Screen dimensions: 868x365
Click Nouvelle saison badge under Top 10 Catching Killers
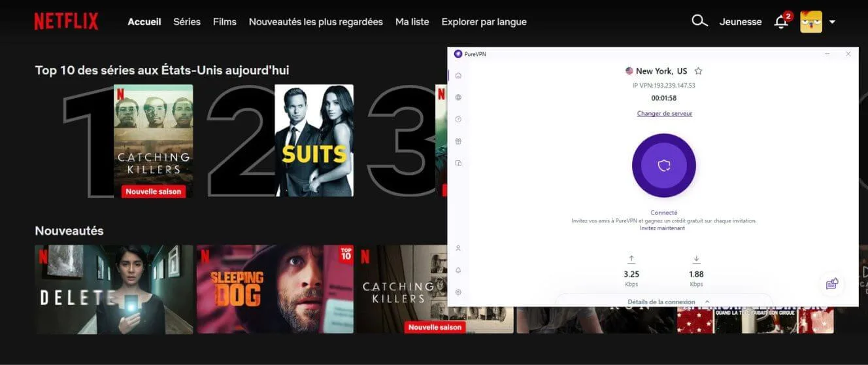tap(154, 192)
